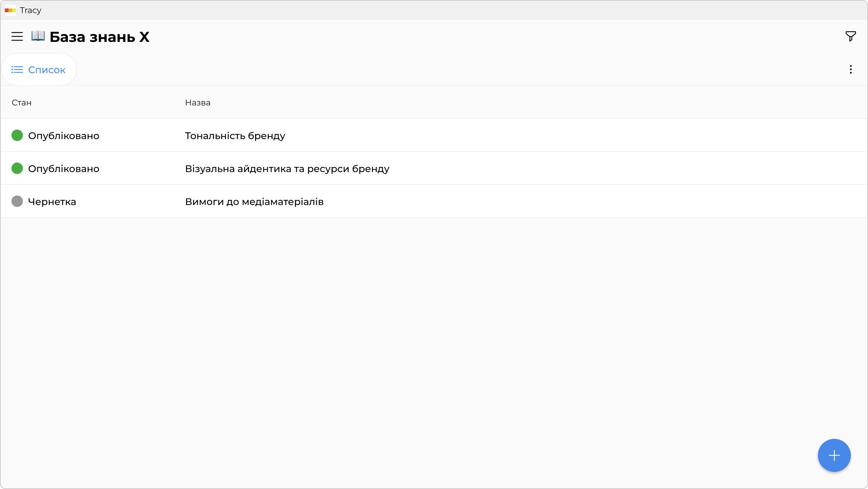This screenshot has width=868, height=489.
Task: Click the База знань X title
Action: 99,37
